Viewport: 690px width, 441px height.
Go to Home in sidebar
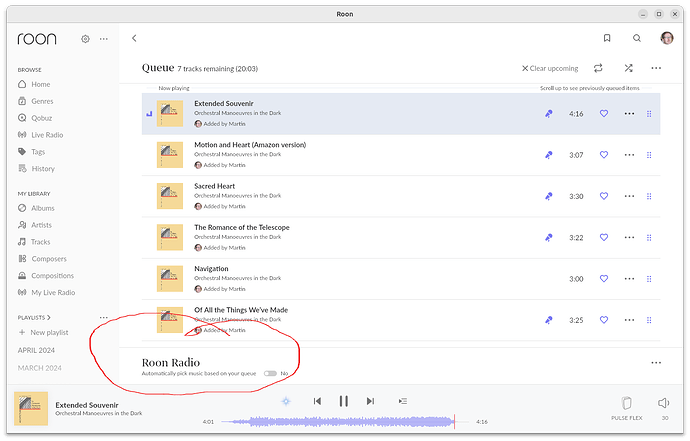pyautogui.click(x=34, y=85)
